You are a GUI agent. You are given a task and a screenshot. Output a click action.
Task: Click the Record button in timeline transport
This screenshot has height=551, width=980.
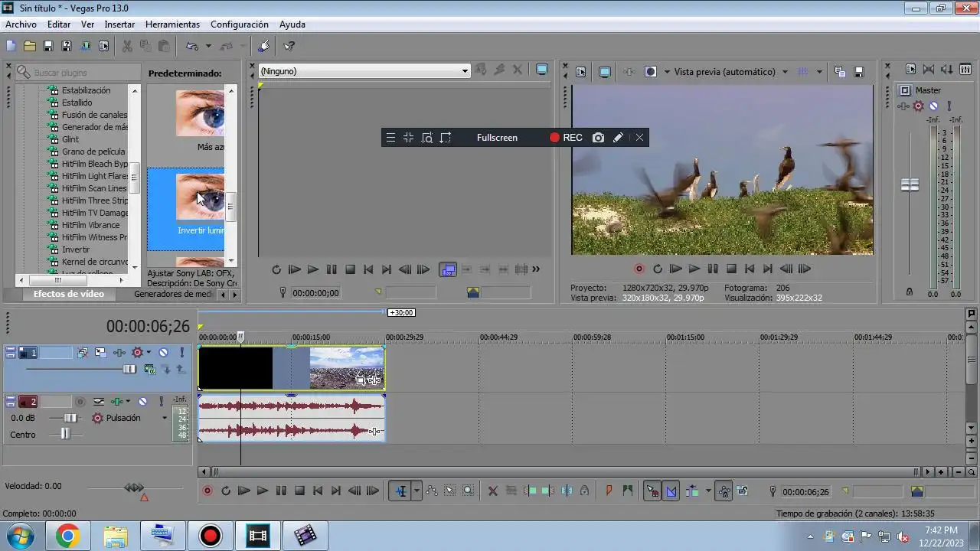pos(207,491)
